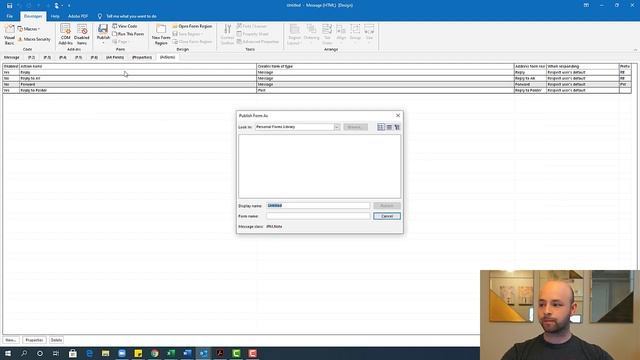
Task: Select the Reply to All action row
Action: pos(317,78)
